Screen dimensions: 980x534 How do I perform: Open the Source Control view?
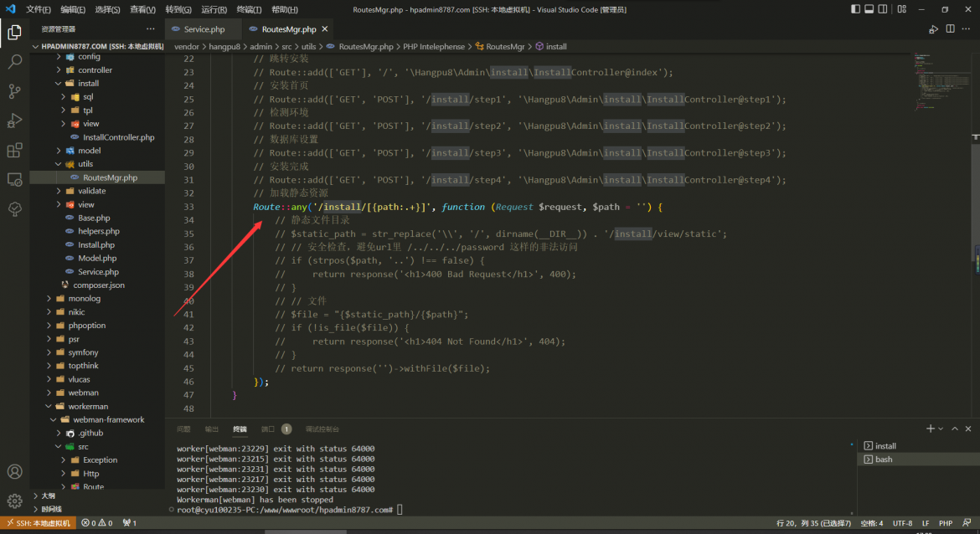click(x=14, y=91)
